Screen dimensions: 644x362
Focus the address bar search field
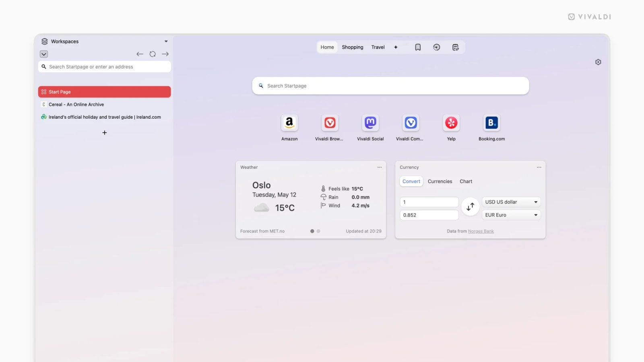coord(105,67)
